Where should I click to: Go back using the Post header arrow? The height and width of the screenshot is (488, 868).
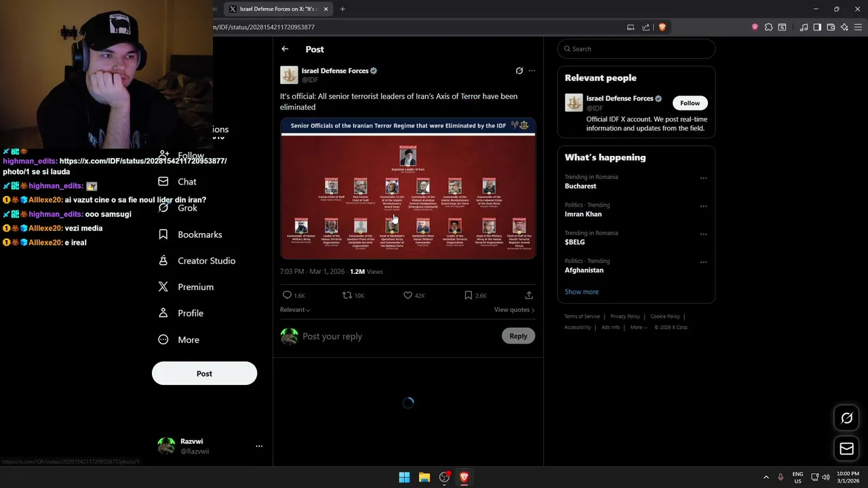[x=285, y=49]
